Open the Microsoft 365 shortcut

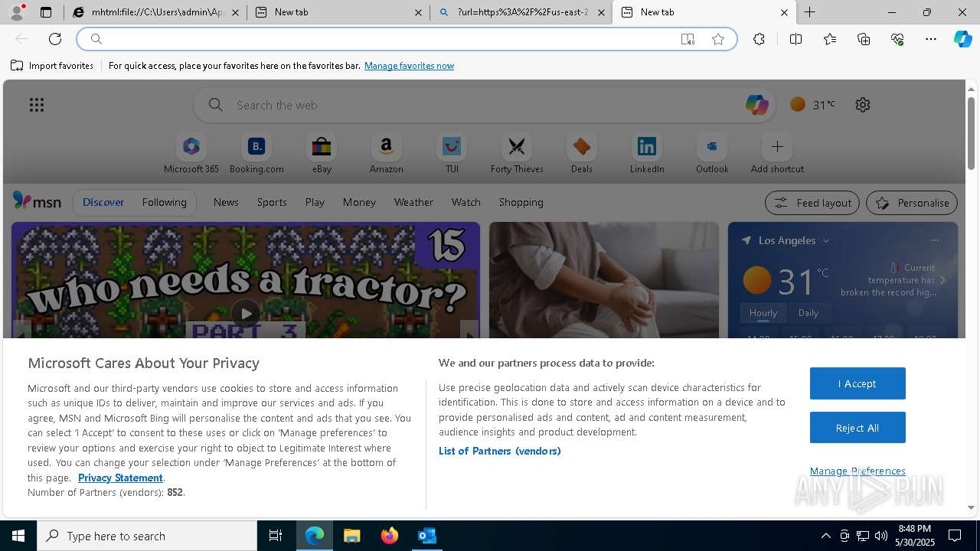tap(191, 154)
